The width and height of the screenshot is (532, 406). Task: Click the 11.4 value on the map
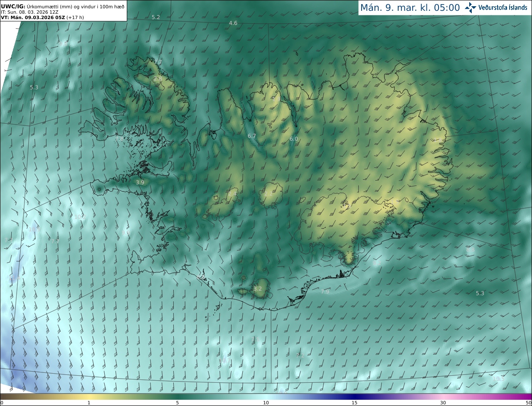(15, 279)
